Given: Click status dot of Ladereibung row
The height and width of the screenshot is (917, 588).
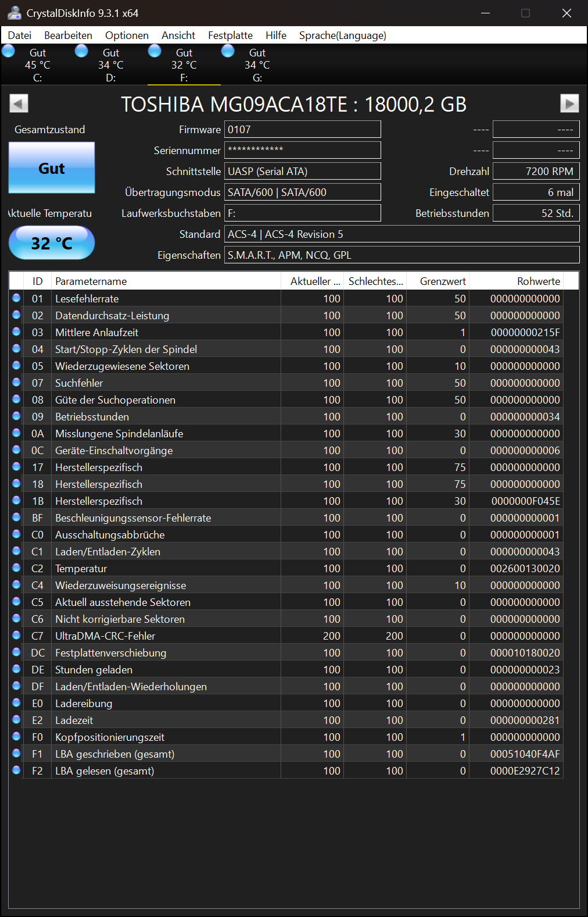Looking at the screenshot, I should [x=16, y=702].
